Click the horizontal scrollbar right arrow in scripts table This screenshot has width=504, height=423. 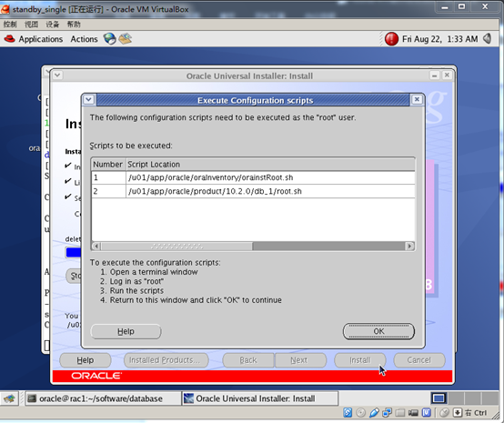tap(409, 247)
